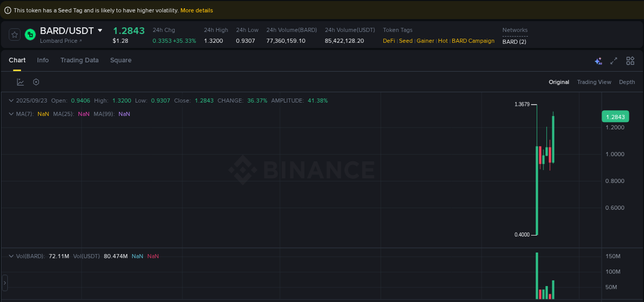This screenshot has width=644, height=302.
Task: Switch to the Trading Data tab
Action: (x=79, y=60)
